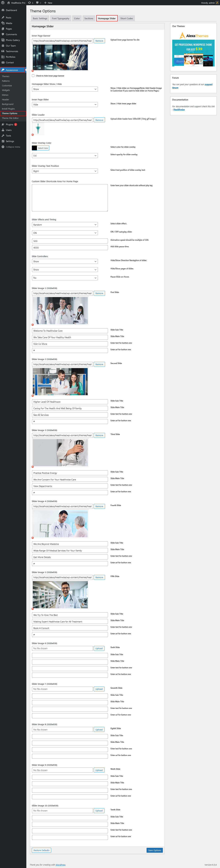Click the slide pause time 4000 field
The width and height of the screenshot is (220, 868).
click(x=70, y=248)
